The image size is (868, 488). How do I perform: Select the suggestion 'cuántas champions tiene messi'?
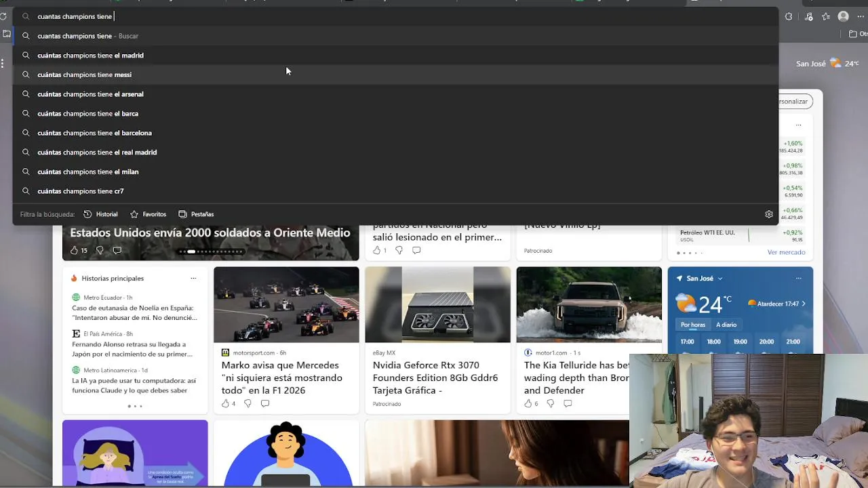coord(395,75)
